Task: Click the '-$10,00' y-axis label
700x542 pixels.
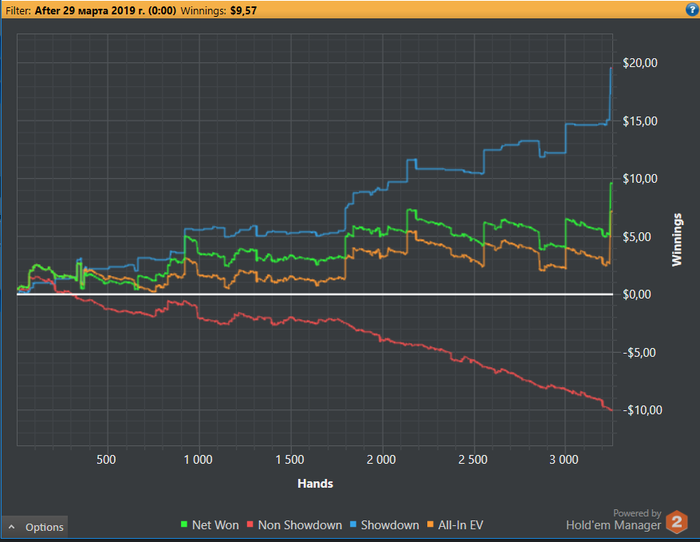Action: click(642, 410)
